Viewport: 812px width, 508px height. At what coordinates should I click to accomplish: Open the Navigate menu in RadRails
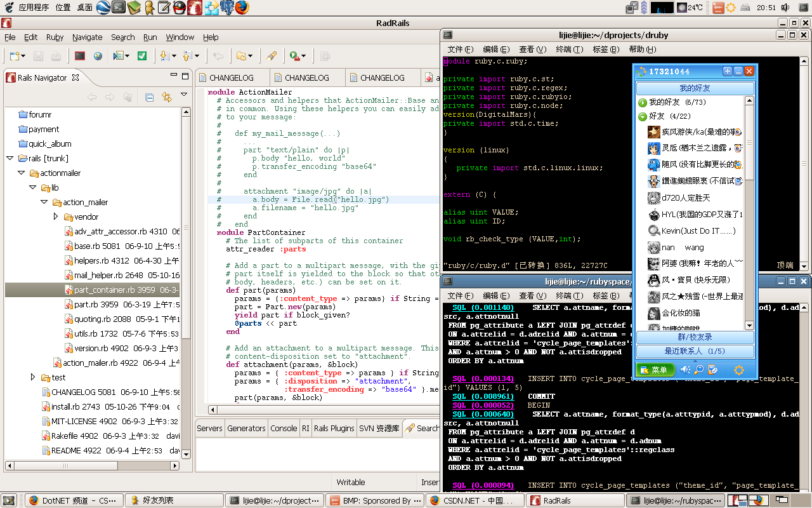[x=87, y=37]
